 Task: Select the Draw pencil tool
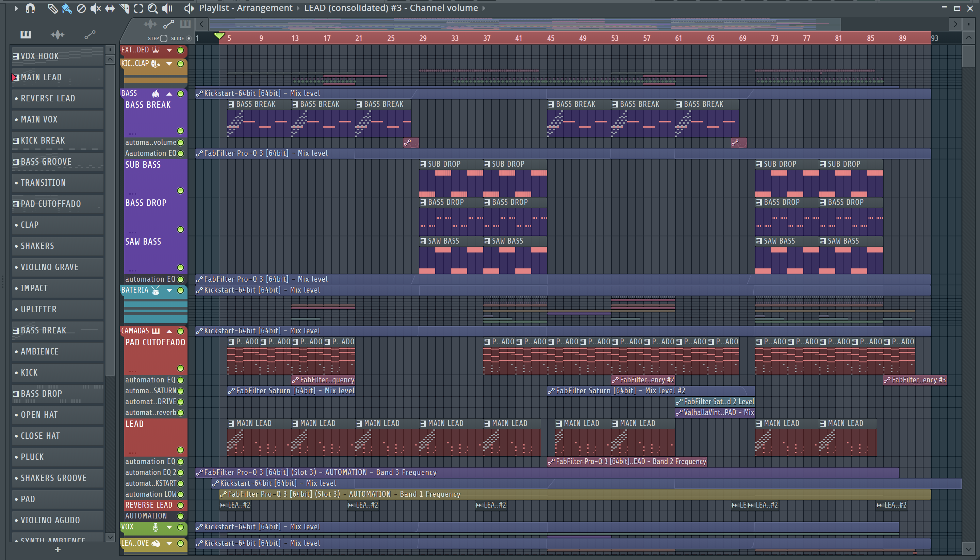(52, 8)
